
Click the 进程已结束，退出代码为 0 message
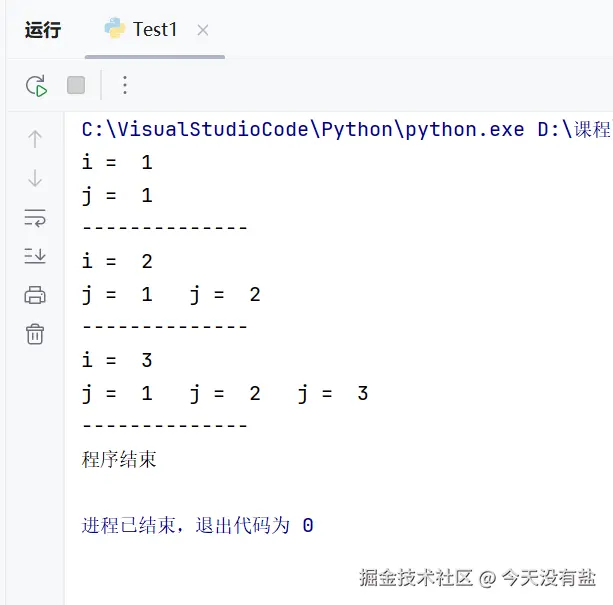coord(197,526)
